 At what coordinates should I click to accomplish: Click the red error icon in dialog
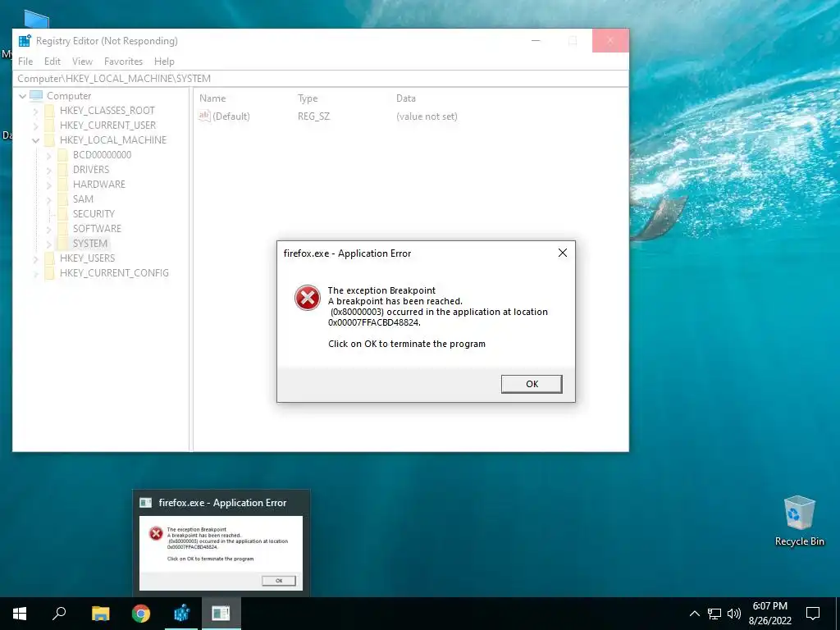[x=308, y=298]
